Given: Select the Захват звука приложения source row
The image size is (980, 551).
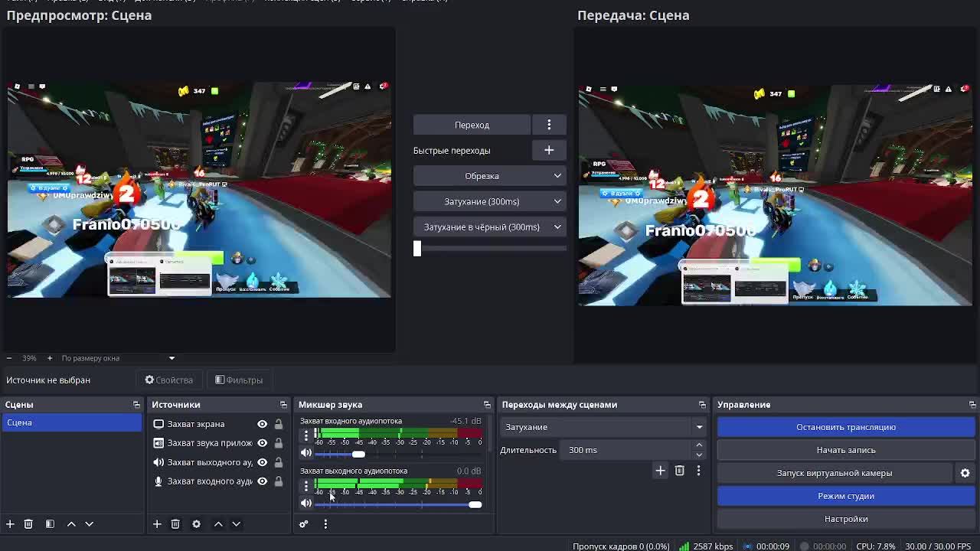Looking at the screenshot, I should pos(217,443).
